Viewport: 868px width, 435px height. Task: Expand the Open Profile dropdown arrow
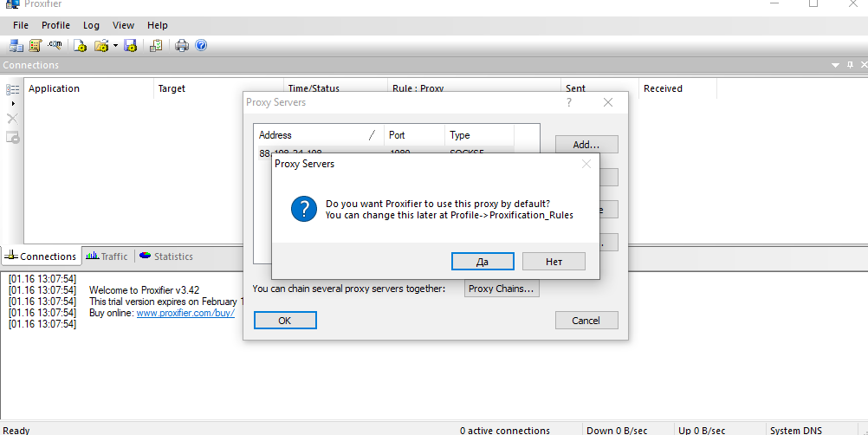tap(115, 45)
